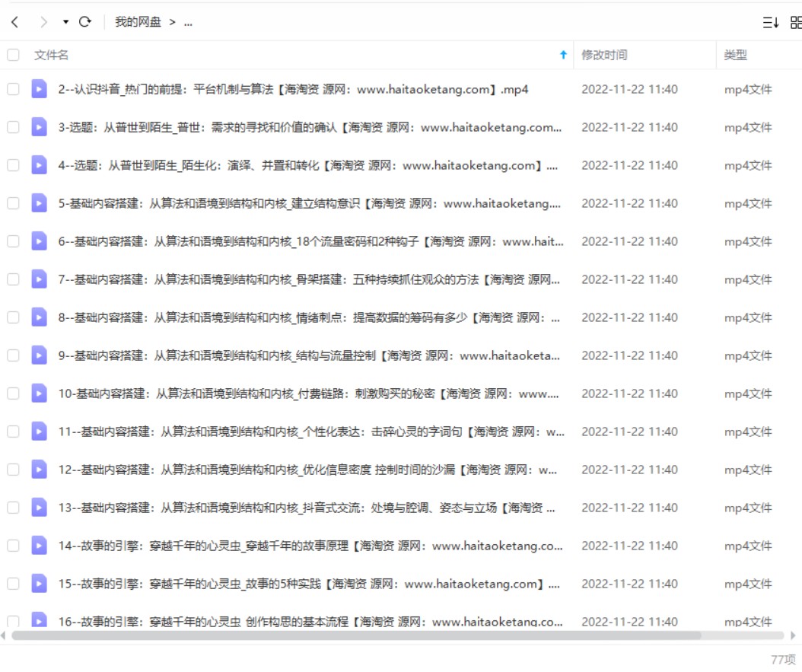Click video icon of file 13--基础内容搭建

click(39, 508)
